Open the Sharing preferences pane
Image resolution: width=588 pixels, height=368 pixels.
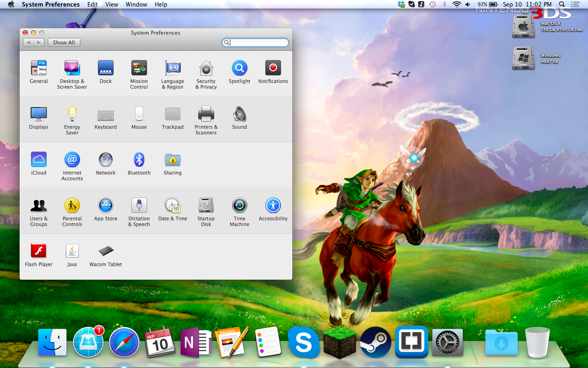point(173,164)
